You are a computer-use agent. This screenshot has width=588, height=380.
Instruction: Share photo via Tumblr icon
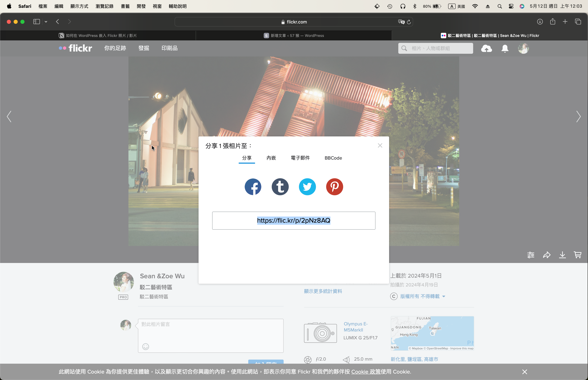click(280, 187)
